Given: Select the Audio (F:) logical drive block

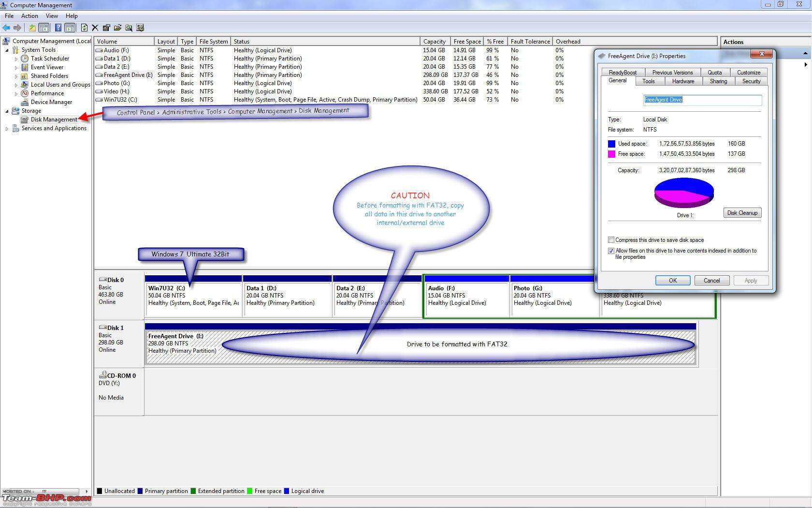Looking at the screenshot, I should [467, 296].
